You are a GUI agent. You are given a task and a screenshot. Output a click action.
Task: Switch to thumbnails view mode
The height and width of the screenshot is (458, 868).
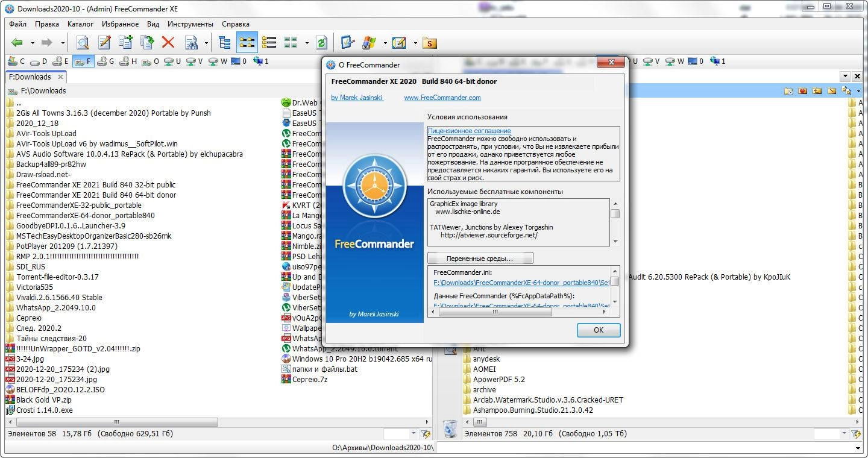pyautogui.click(x=291, y=43)
